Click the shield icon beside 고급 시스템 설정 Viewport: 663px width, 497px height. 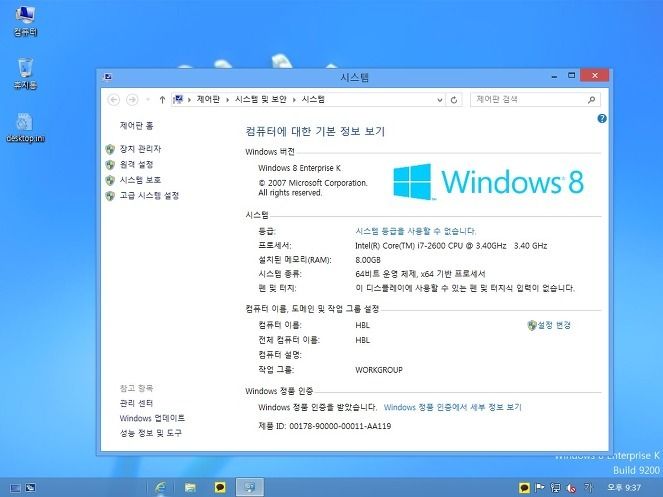(110, 196)
